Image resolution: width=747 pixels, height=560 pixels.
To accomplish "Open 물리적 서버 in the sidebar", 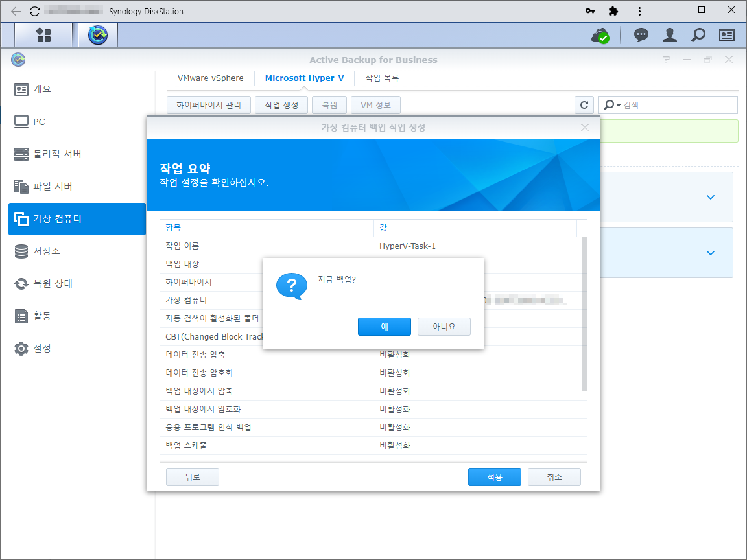I will 78,154.
